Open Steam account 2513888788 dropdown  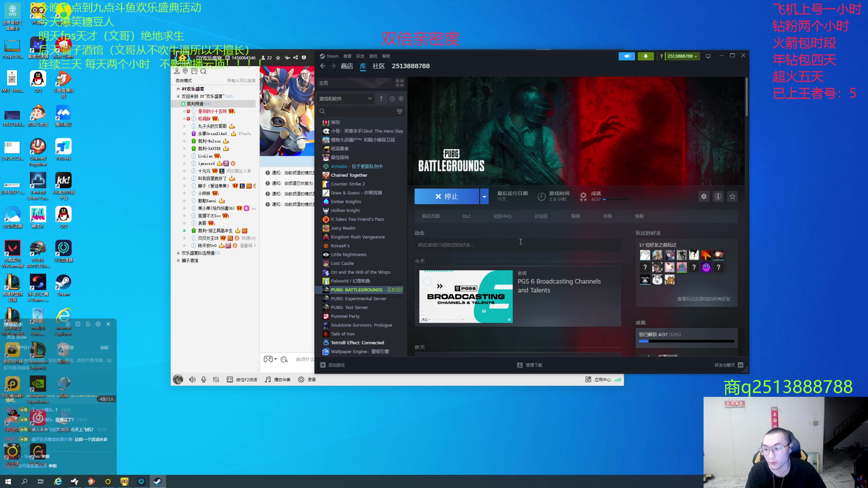682,56
